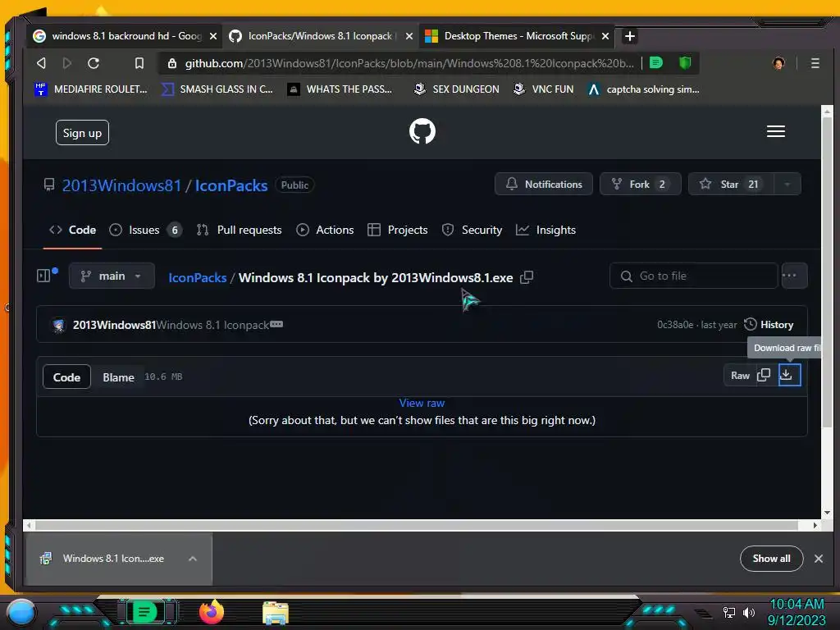
Task: Open the IconPacks repository title link
Action: (x=231, y=185)
